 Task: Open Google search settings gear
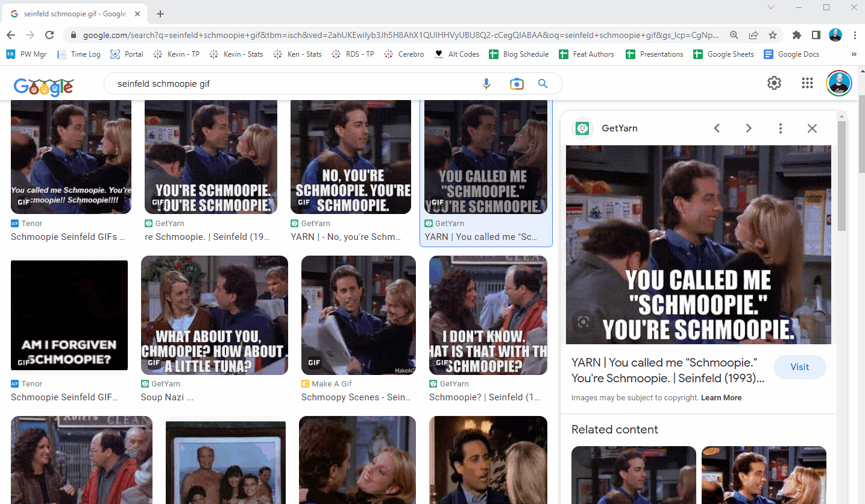[774, 83]
